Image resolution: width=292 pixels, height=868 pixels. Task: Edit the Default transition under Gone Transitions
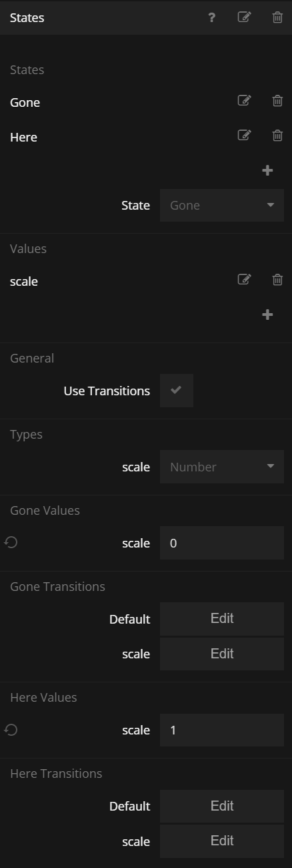[x=222, y=619]
